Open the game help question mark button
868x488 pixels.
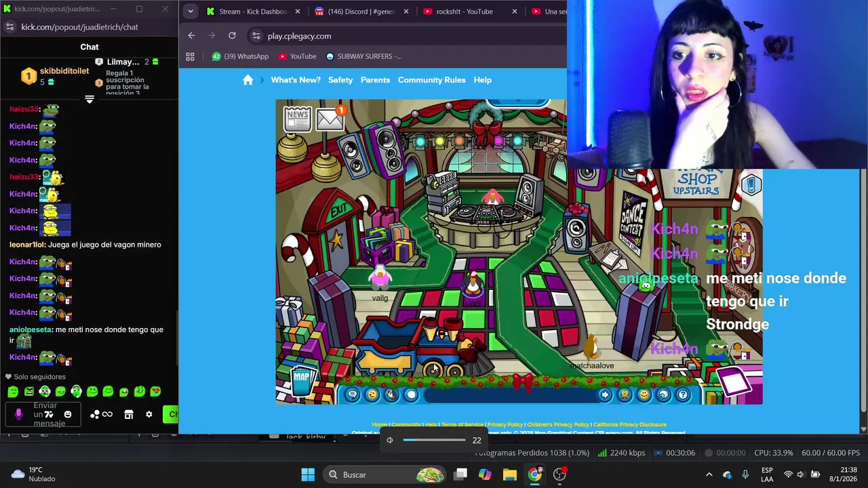[x=683, y=394]
